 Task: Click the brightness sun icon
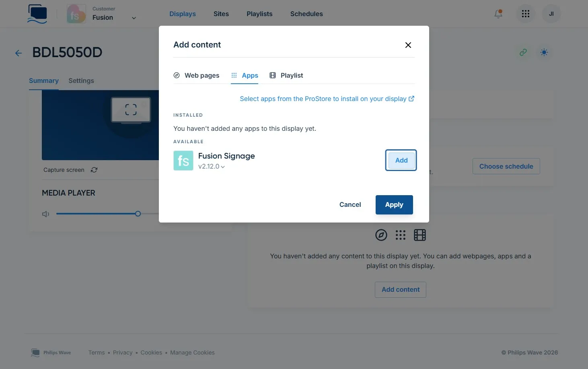pyautogui.click(x=544, y=52)
